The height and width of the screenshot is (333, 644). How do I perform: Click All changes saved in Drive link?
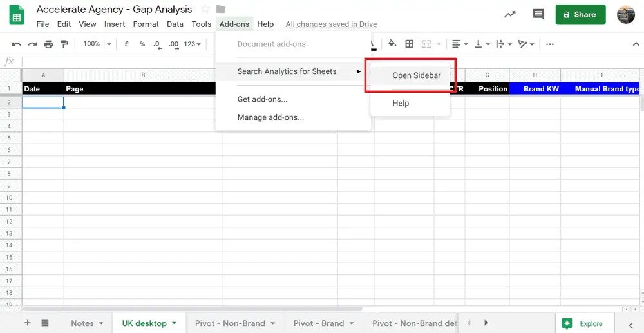[331, 24]
